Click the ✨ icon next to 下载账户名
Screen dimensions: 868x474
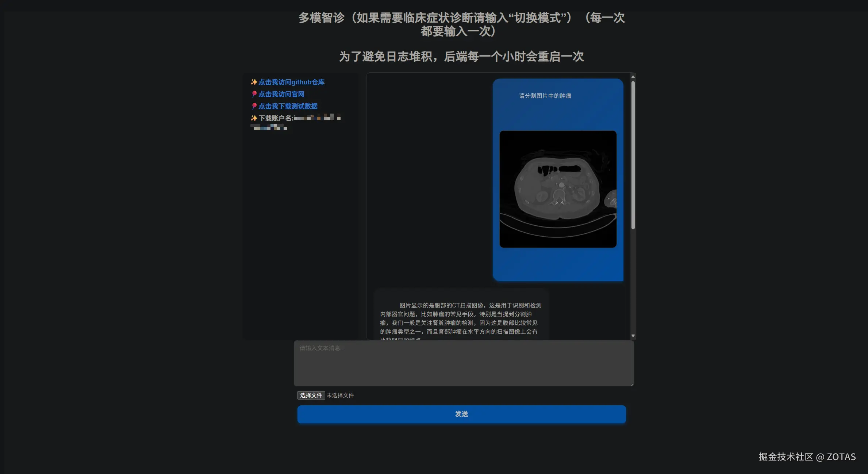tap(254, 118)
